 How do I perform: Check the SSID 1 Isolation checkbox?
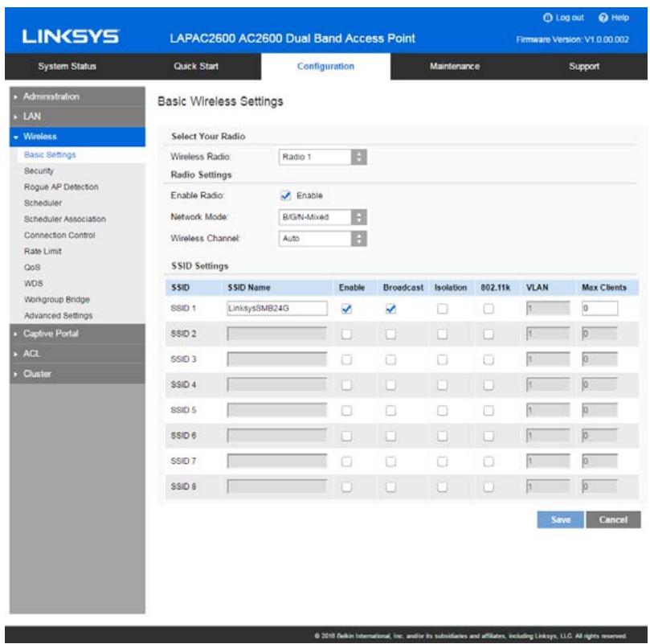point(443,309)
